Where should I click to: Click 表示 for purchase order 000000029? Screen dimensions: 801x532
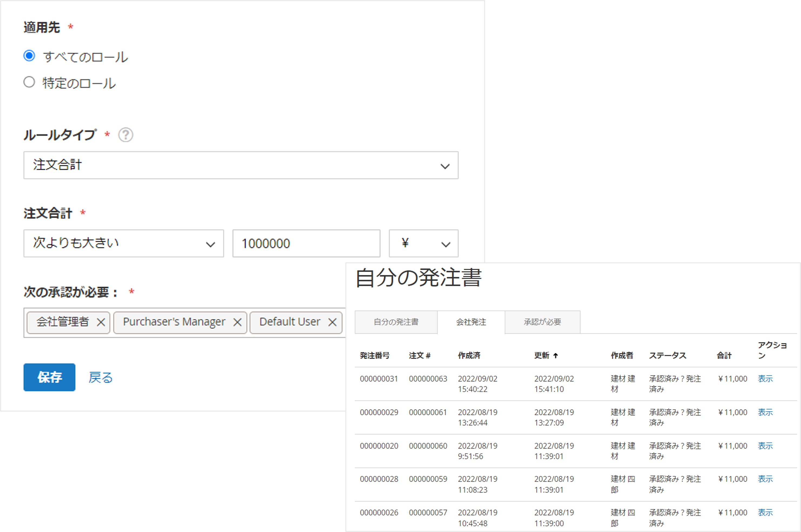pos(765,412)
